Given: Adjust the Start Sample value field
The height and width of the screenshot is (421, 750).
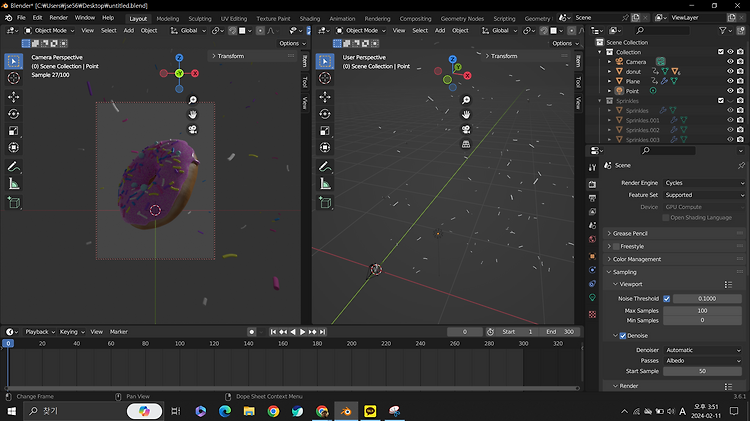Looking at the screenshot, I should 702,371.
